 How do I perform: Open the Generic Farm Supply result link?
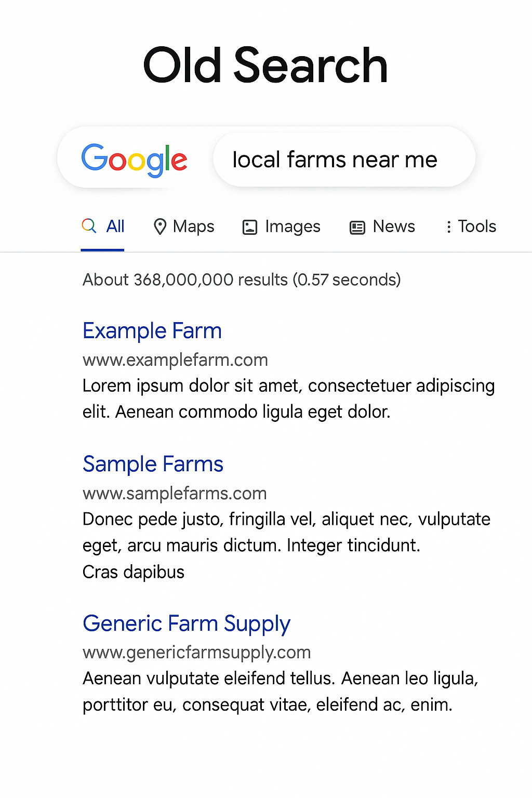pyautogui.click(x=187, y=623)
